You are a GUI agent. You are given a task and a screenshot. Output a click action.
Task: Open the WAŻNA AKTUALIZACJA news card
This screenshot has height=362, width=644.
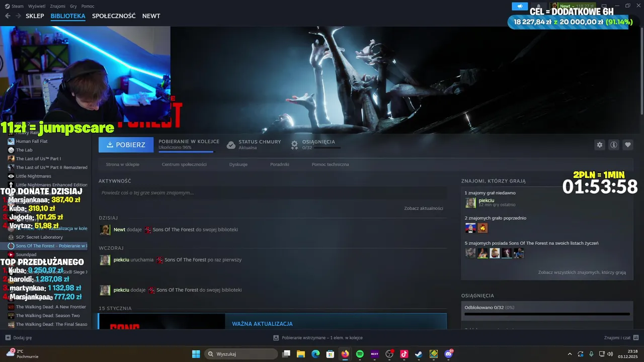[x=272, y=321]
